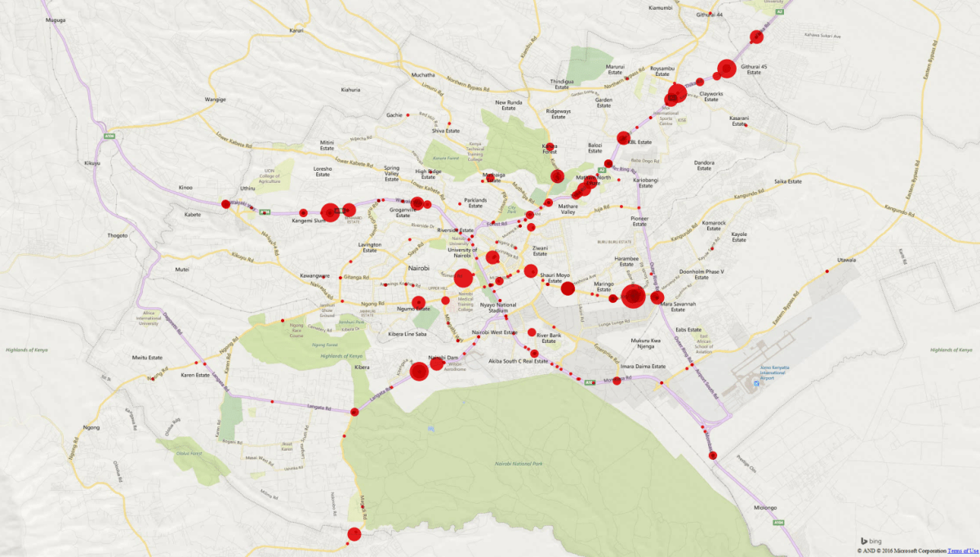Screen dimensions: 980x557
Task: Click the A2 route shield near Mathare North Estate
Action: point(602,170)
